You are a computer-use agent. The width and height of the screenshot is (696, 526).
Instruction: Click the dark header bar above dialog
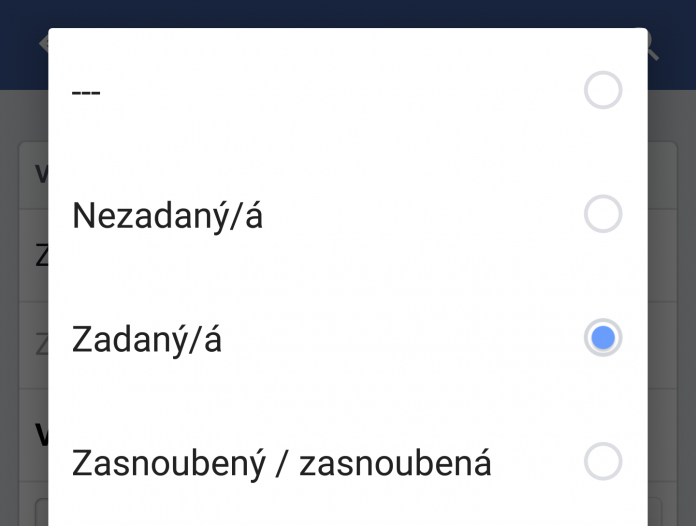pos(348,13)
